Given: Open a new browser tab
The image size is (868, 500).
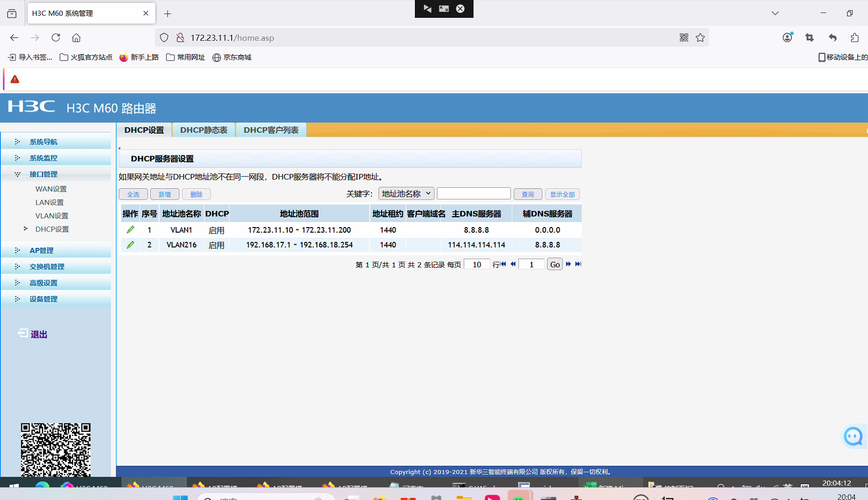Looking at the screenshot, I should tap(168, 14).
